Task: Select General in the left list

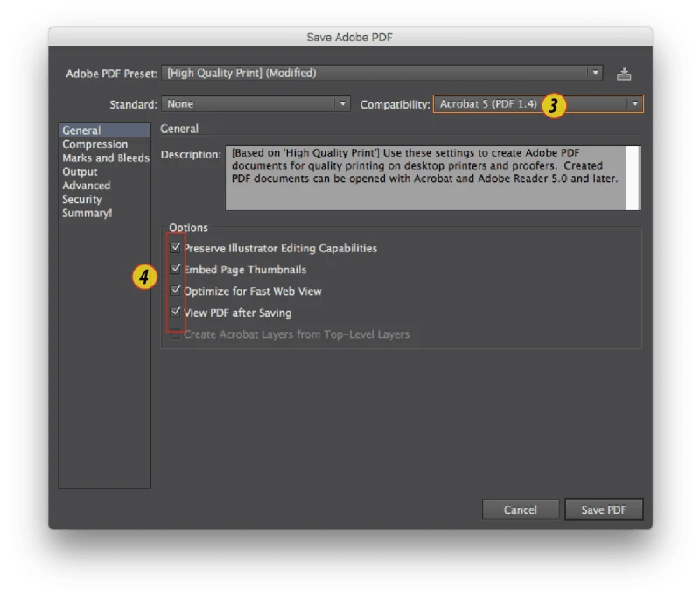Action: click(104, 130)
